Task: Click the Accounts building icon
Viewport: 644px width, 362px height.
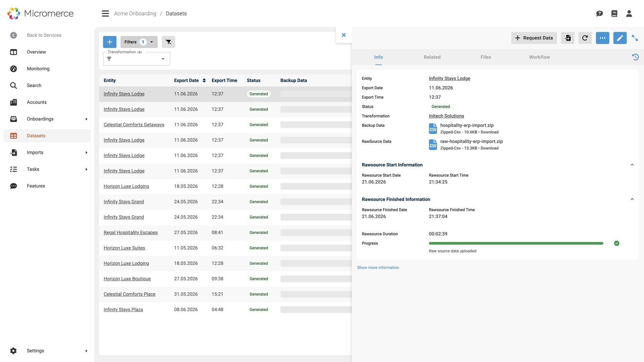Action: coord(13,102)
